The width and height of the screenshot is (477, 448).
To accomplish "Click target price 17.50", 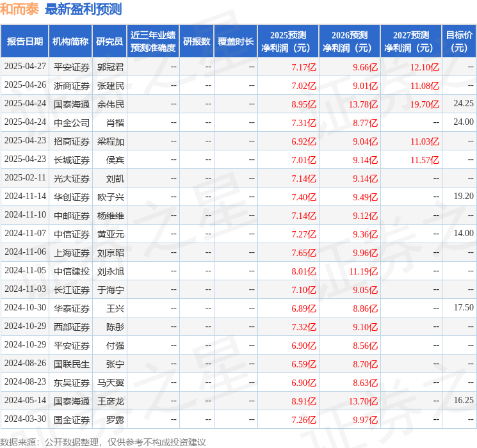I will pyautogui.click(x=464, y=307).
